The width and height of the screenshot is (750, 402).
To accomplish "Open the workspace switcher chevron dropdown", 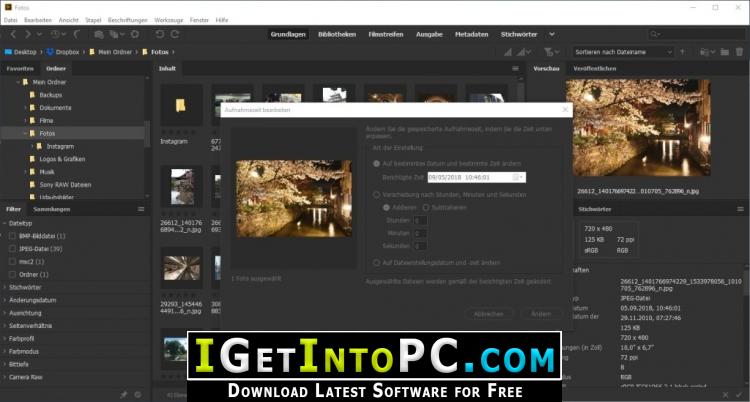I will pyautogui.click(x=551, y=34).
